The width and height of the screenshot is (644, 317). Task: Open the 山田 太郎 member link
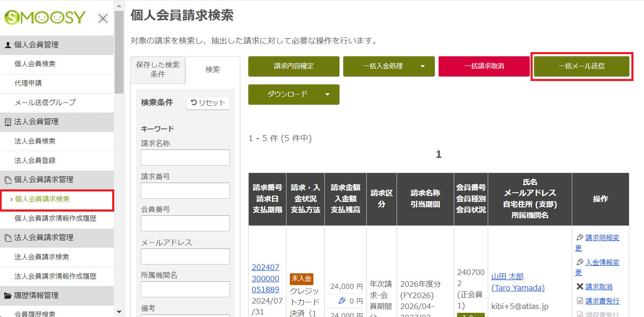[507, 276]
